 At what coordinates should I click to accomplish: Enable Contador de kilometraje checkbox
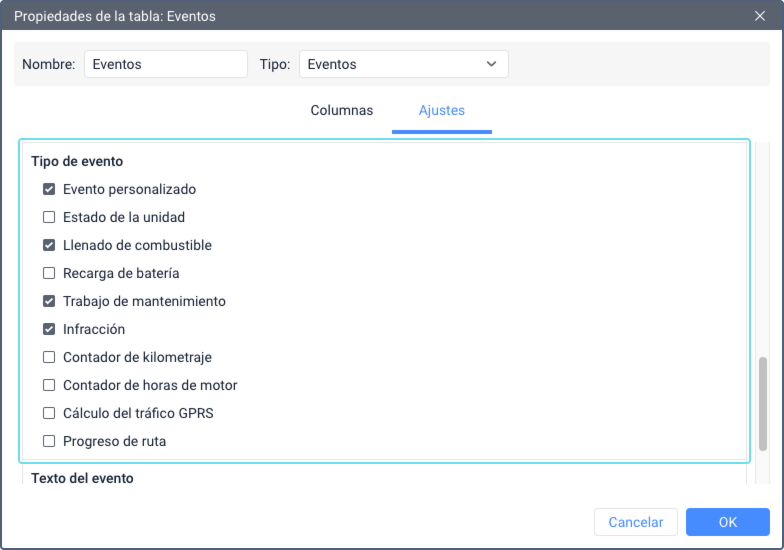click(49, 357)
